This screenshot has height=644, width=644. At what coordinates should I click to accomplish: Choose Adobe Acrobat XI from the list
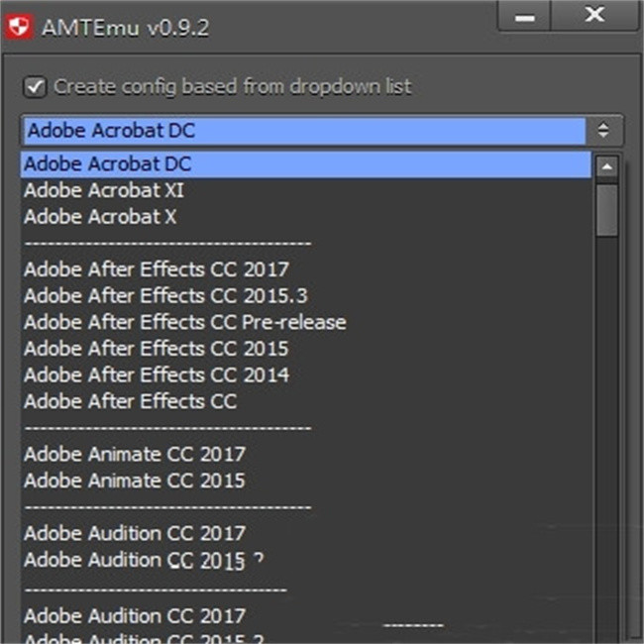coord(104,190)
